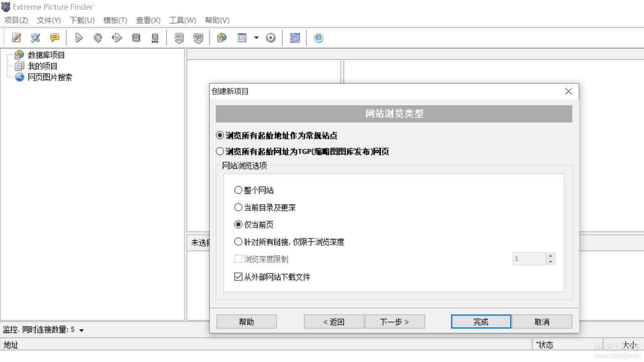Open the settings gear icon in toolbar
This screenshot has height=362, width=644.
270,38
